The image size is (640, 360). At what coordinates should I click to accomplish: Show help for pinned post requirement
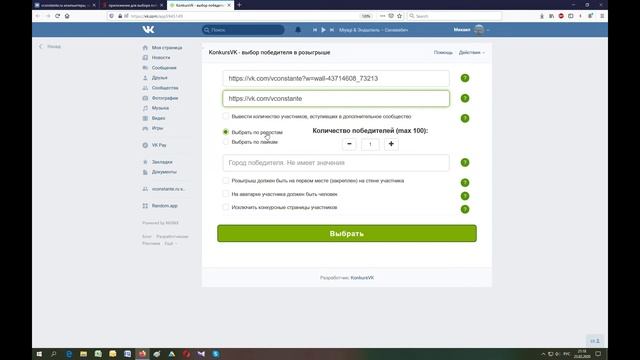tap(465, 182)
